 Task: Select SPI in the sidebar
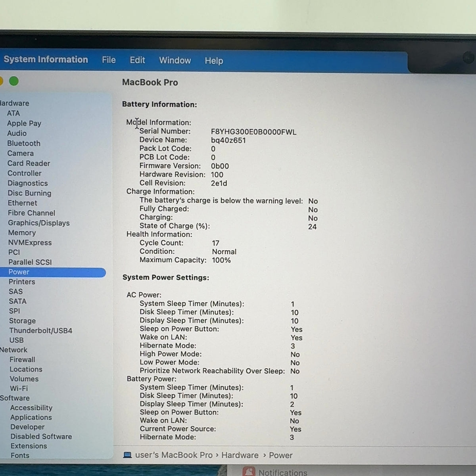(x=14, y=311)
